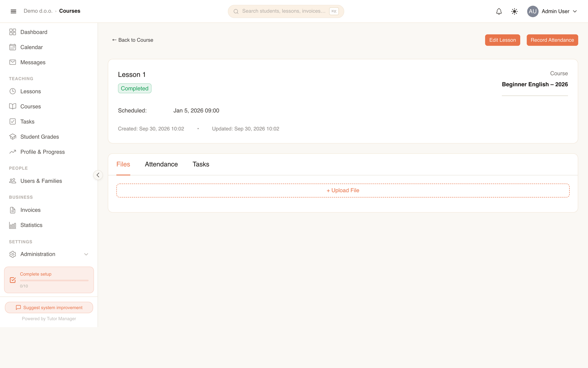
Task: Click the Scheduled date Jan 5, 2026 09:00
Action: click(196, 111)
